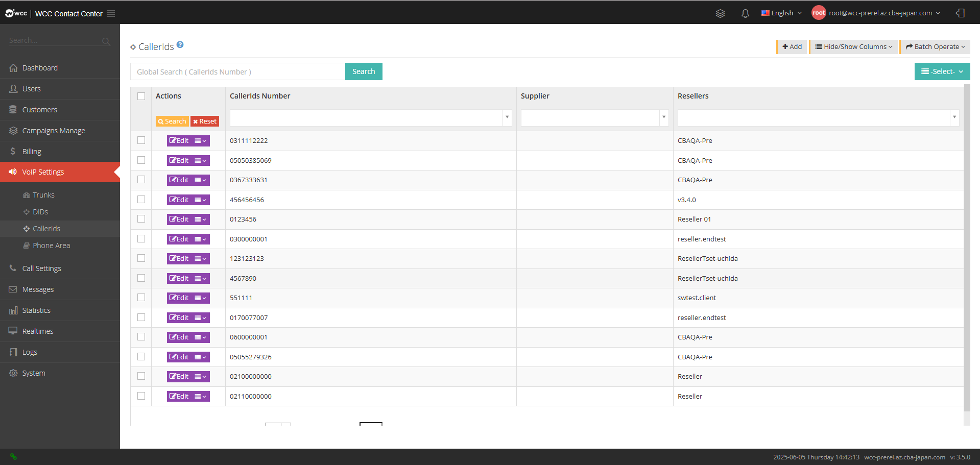Edit the 02110000000 caller ID
The width and height of the screenshot is (980, 465).
(x=179, y=396)
